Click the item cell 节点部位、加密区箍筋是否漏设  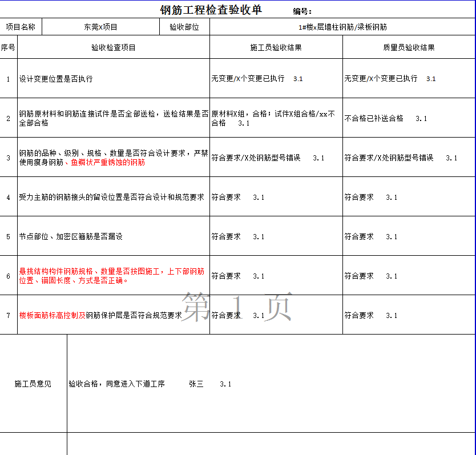click(114, 236)
